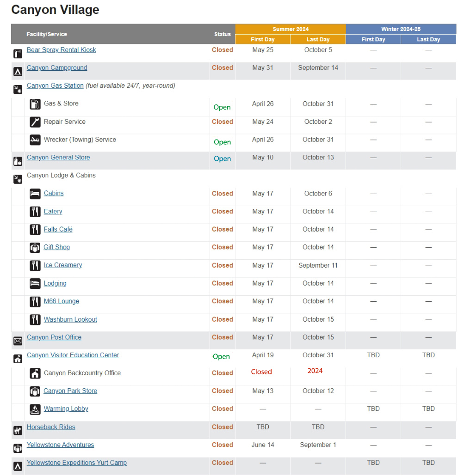
Task: Go to Yellowstone Expeditions Yurt Camp link
Action: 76,463
